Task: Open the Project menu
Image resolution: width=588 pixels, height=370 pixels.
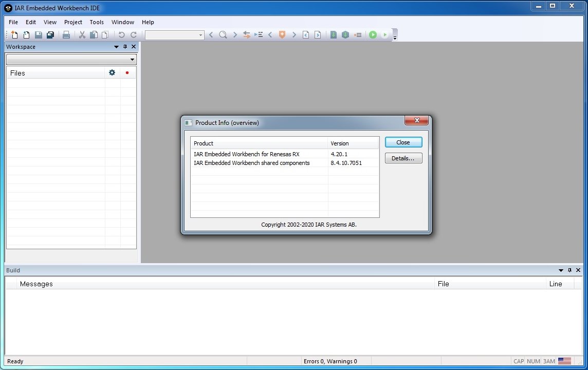Action: [x=73, y=22]
